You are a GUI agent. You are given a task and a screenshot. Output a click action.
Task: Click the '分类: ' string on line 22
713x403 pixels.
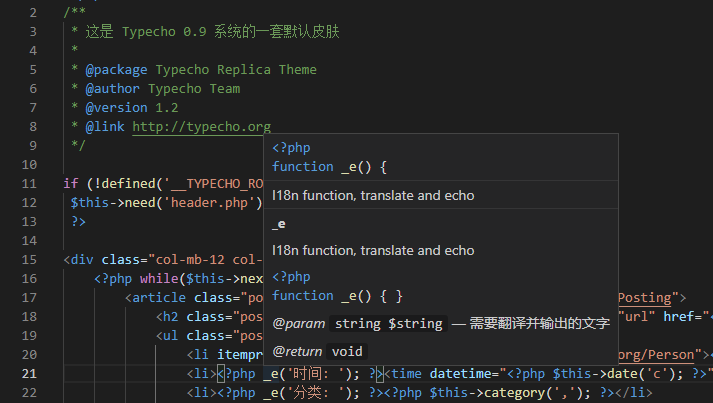(x=316, y=392)
